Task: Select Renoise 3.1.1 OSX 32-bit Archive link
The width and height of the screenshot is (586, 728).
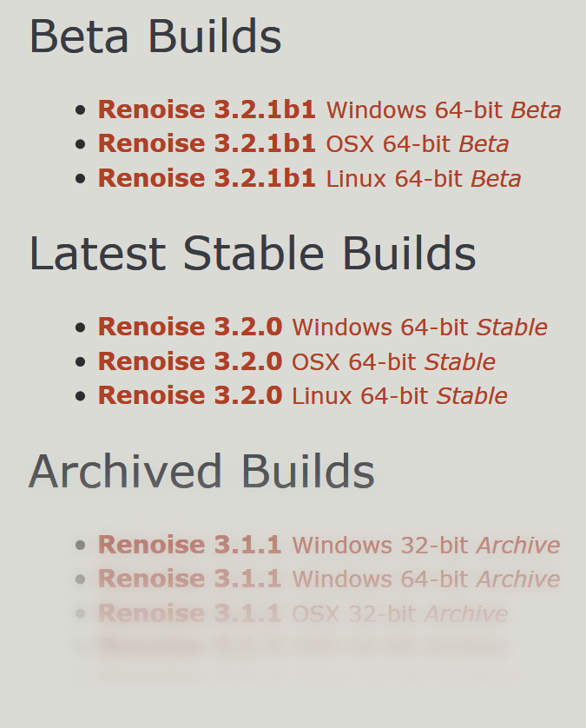Action: pyautogui.click(x=303, y=613)
